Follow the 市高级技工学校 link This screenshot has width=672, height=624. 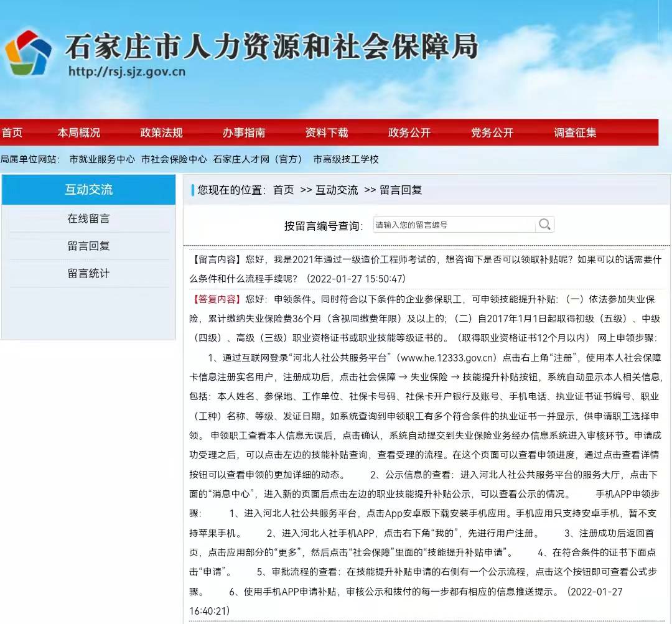point(346,159)
